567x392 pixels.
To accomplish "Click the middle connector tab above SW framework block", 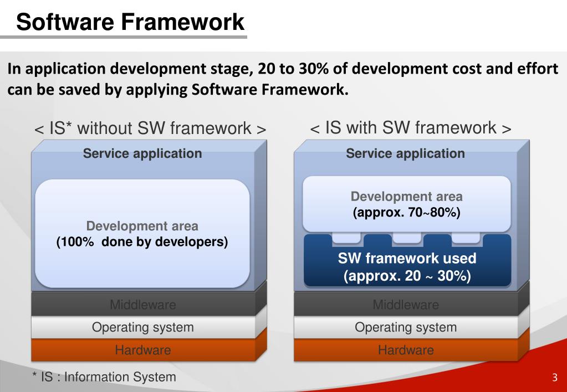I will point(406,238).
